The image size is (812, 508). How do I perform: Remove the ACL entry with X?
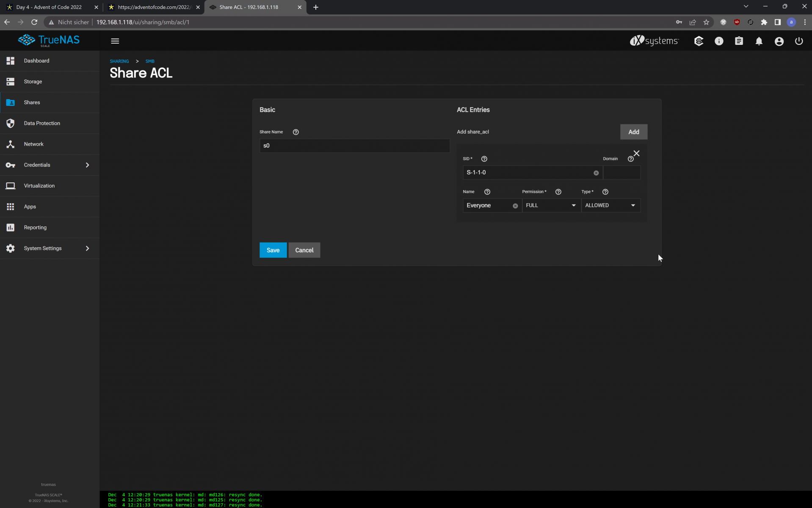(x=636, y=153)
